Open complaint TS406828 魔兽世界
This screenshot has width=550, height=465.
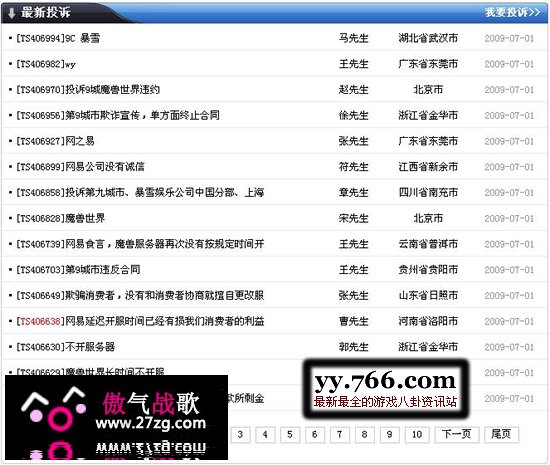tap(61, 218)
